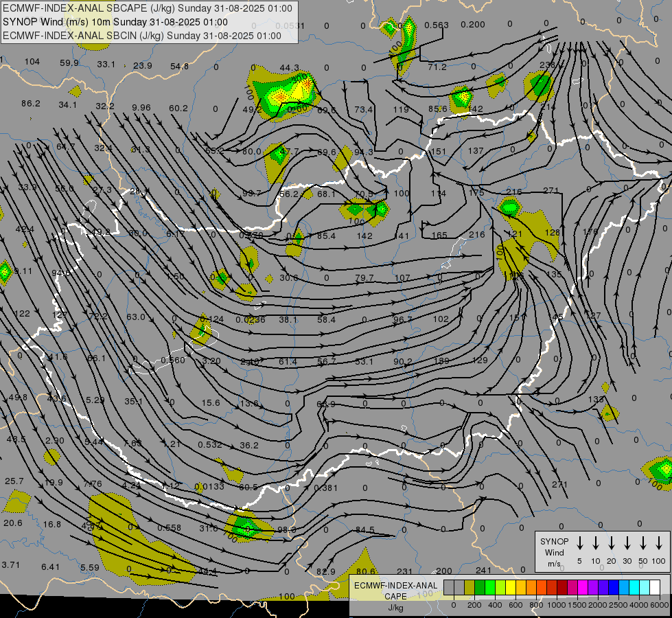
Task: Click the map value 133
Action: click(x=596, y=399)
